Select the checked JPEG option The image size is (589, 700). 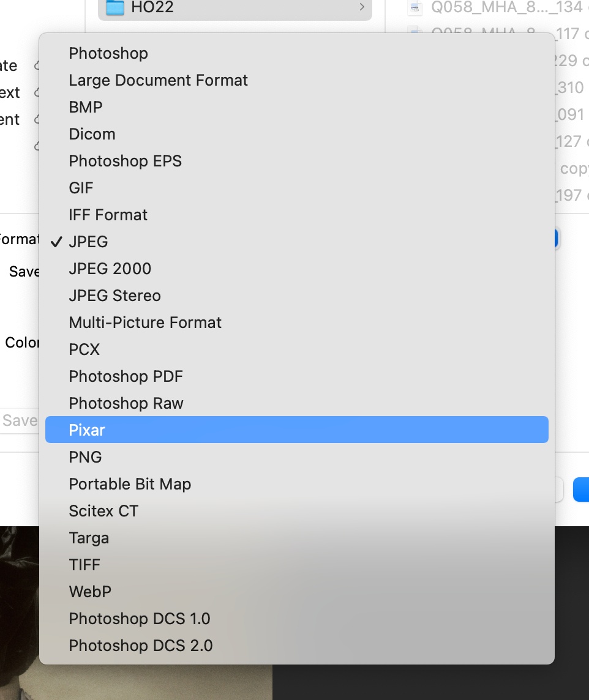point(296,242)
